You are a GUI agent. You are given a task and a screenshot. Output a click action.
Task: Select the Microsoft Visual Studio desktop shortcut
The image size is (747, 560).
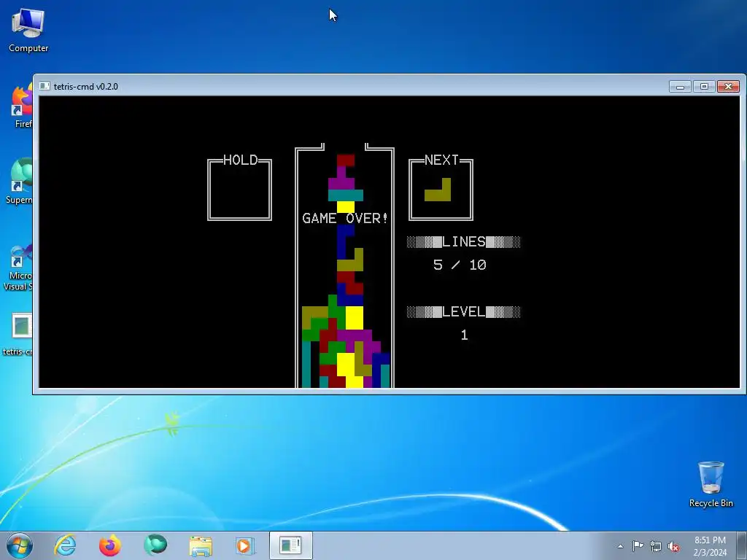[x=19, y=267]
